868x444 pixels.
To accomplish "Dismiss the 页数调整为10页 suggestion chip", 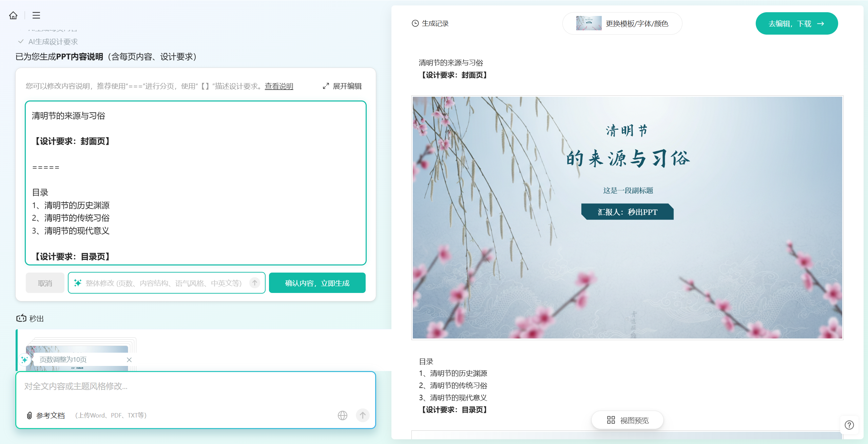I will tap(129, 360).
